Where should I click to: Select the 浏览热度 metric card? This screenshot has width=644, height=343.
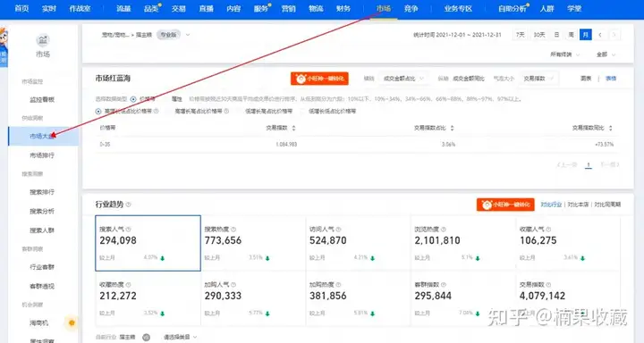[463, 243]
